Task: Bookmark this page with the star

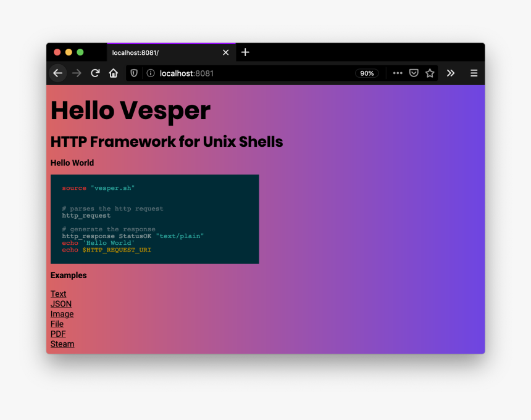Action: [x=430, y=73]
